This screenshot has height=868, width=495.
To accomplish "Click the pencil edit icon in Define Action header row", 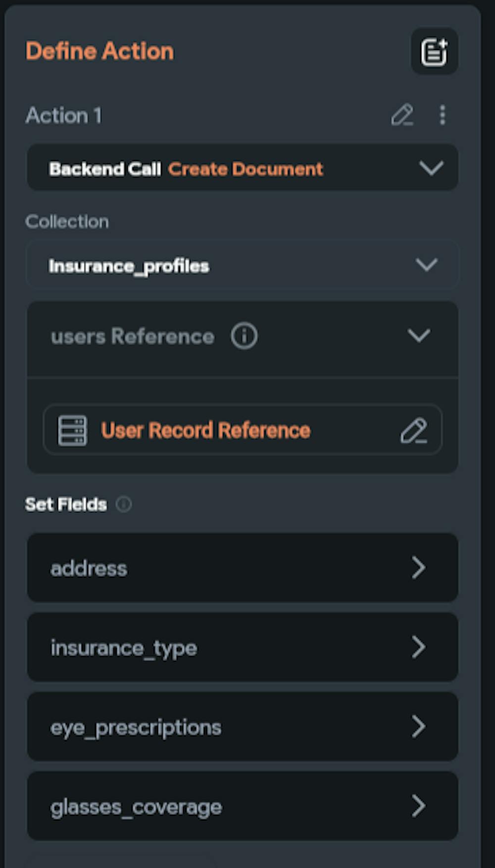I will pos(402,116).
